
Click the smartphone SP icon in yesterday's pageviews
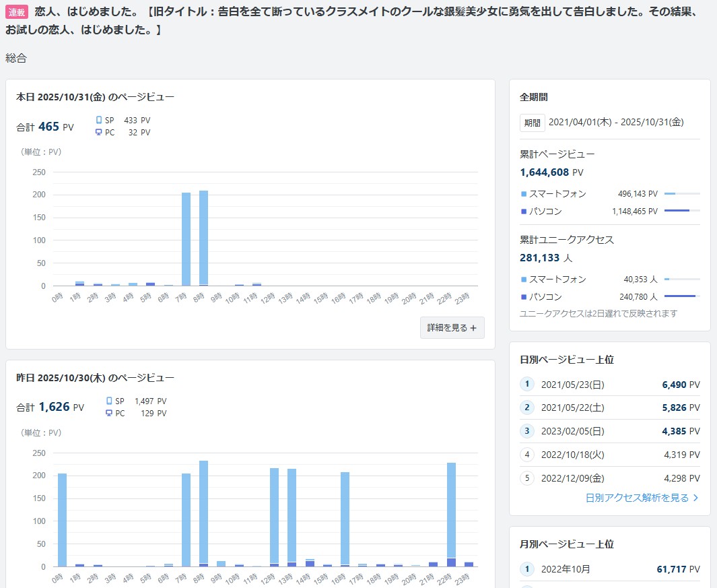coord(109,401)
